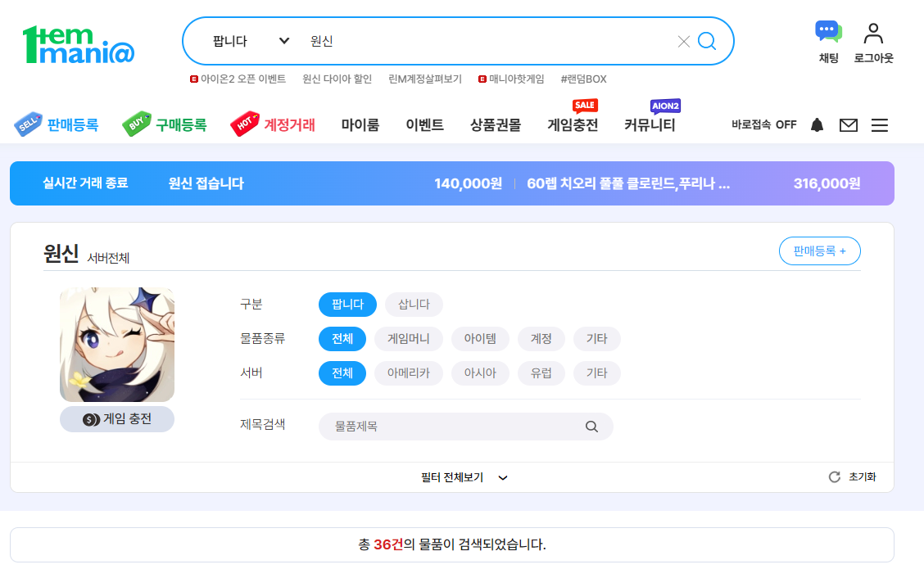Open the hamburger menu icon
924x569 pixels.
pos(880,125)
